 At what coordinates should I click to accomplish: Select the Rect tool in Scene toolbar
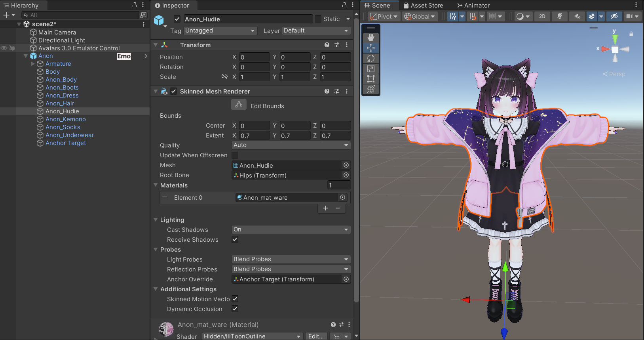[x=371, y=79]
